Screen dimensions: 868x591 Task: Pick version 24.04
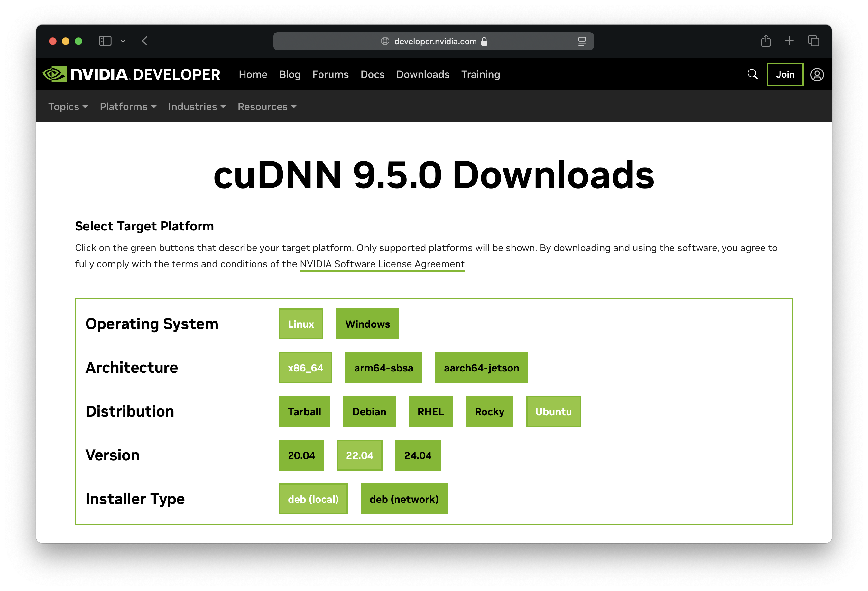[x=418, y=455]
